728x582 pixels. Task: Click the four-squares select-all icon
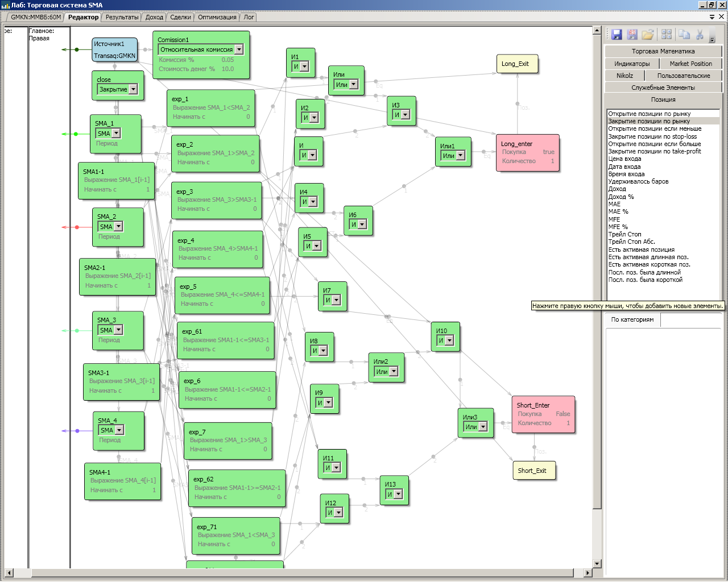click(x=667, y=35)
